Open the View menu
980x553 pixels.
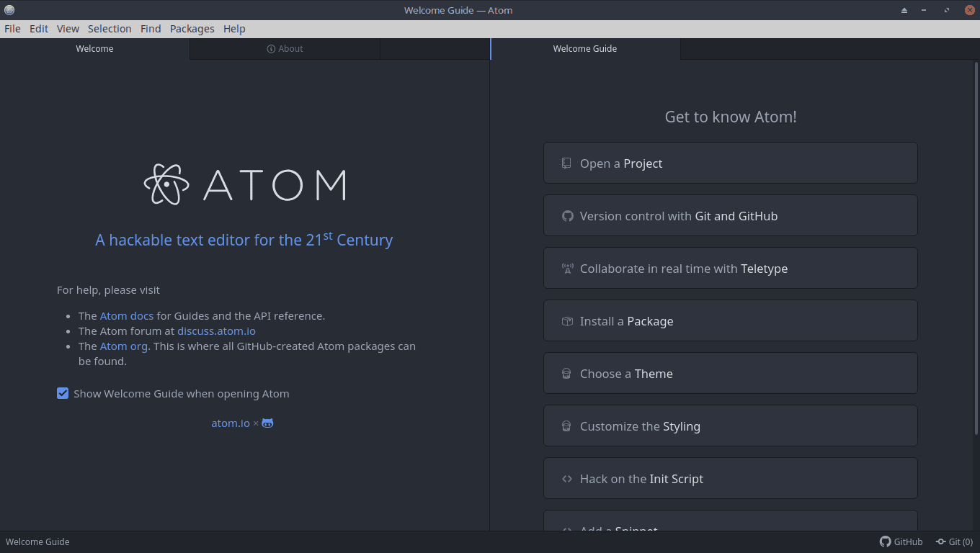pos(68,29)
